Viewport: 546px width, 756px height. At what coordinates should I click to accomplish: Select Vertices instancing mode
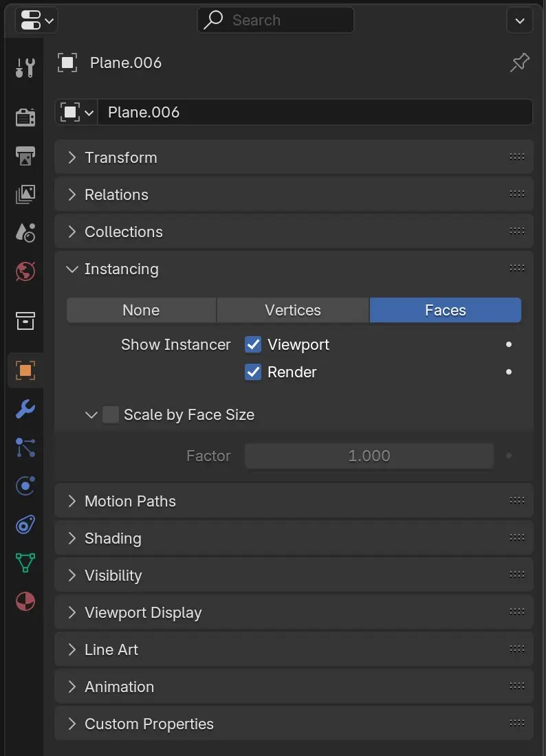coord(293,310)
